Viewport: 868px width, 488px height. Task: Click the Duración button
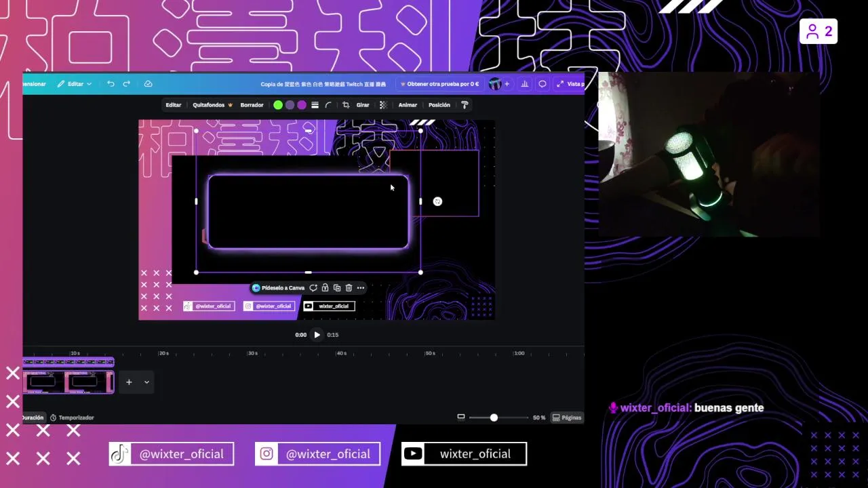click(33, 418)
